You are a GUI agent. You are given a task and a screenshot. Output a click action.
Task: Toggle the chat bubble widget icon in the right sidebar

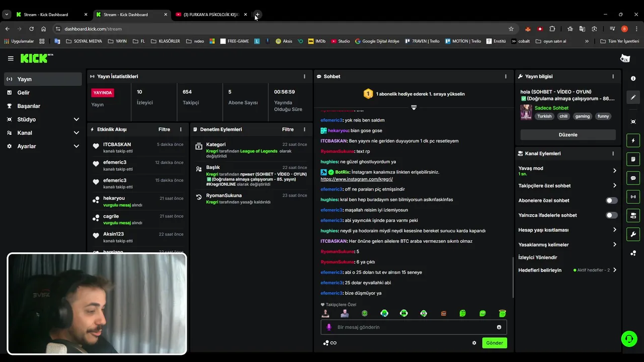633,178
